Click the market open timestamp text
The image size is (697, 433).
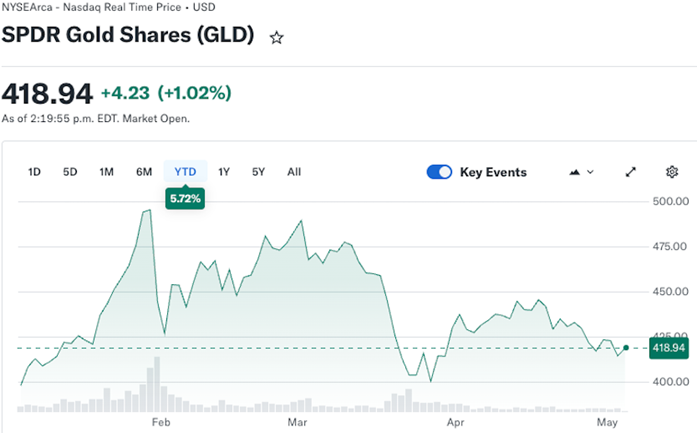(x=96, y=119)
